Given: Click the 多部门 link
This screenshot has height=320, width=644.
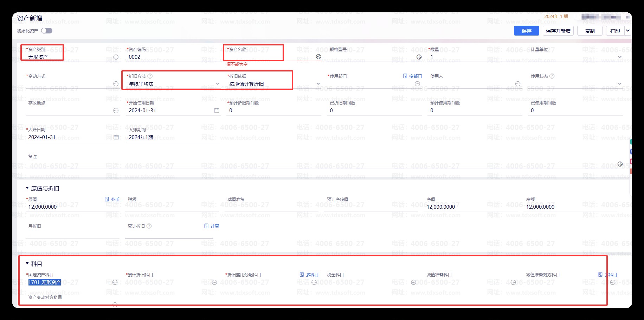Looking at the screenshot, I should (x=412, y=76).
